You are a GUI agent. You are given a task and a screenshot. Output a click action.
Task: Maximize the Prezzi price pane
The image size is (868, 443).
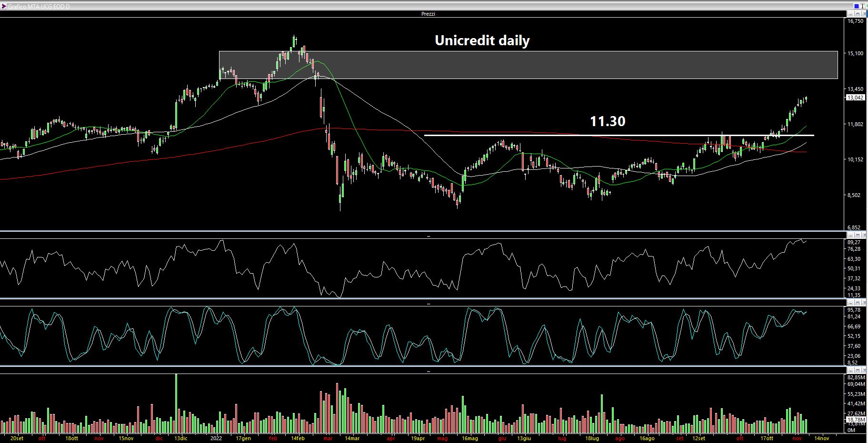coord(858,14)
